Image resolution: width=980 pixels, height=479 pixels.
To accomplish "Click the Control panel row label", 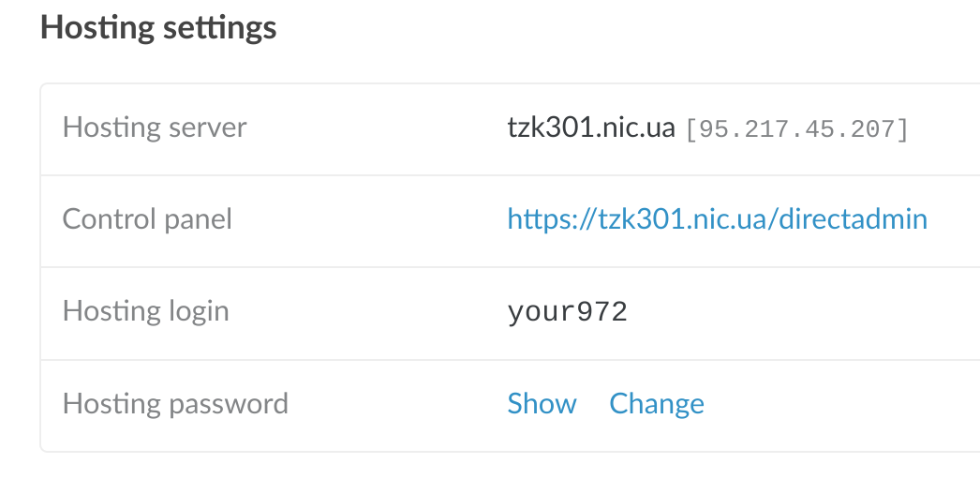I will (147, 219).
